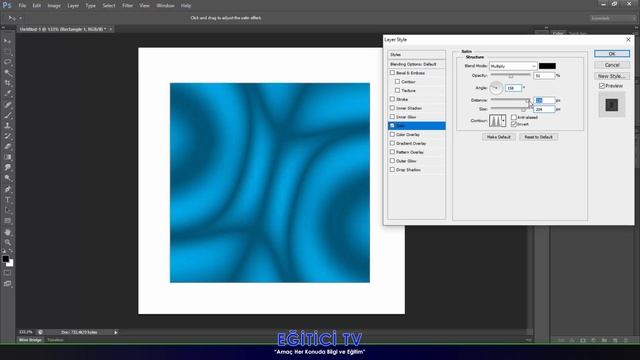Enable the Stroke style checkbox
The height and width of the screenshot is (360, 640).
[392, 99]
